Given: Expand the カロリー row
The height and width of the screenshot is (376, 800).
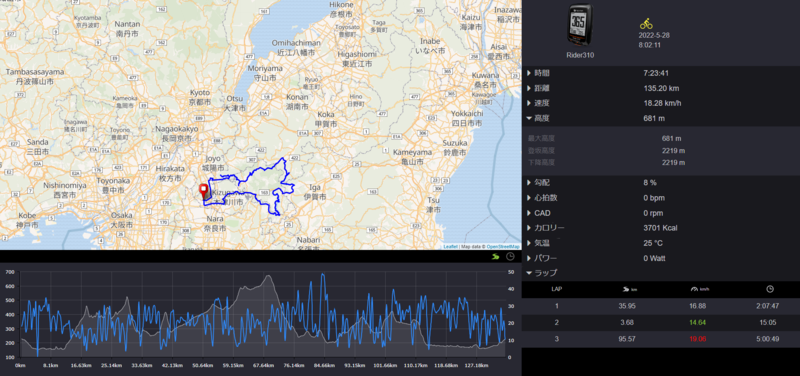Looking at the screenshot, I should point(530,228).
